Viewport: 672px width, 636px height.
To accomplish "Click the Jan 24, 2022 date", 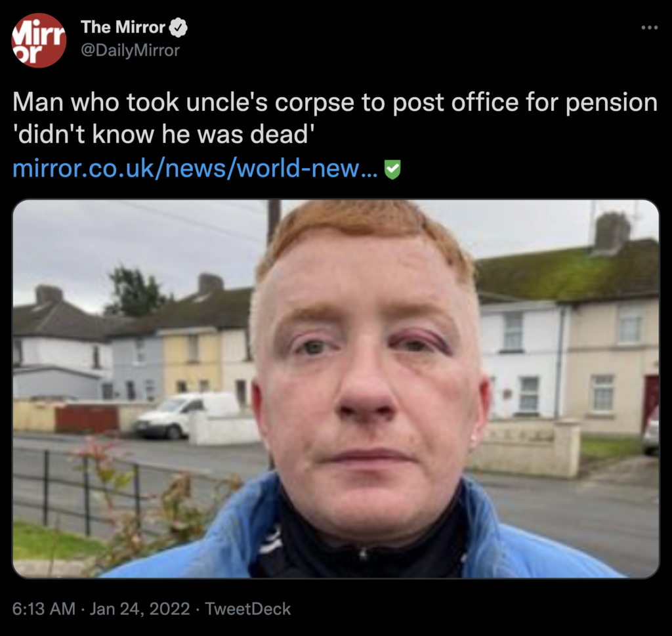I will pyautogui.click(x=139, y=608).
